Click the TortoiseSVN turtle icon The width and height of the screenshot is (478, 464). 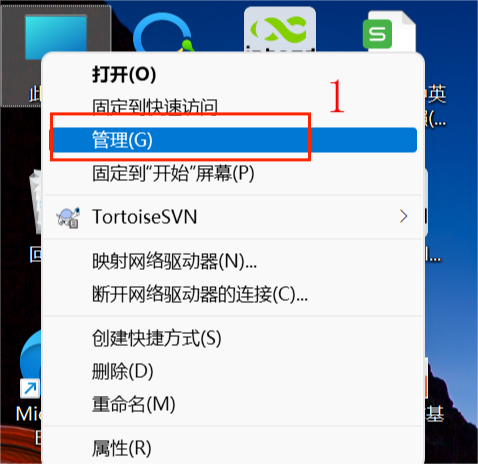[x=68, y=217]
